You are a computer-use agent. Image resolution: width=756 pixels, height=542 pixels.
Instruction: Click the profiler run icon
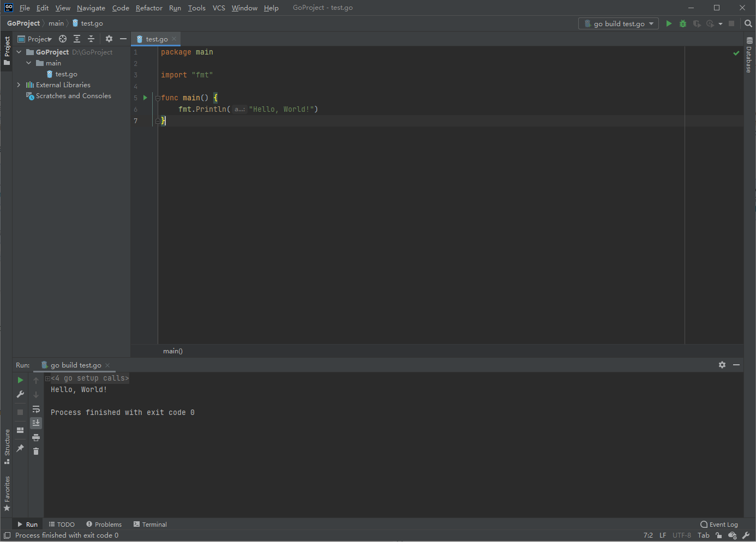coord(710,23)
